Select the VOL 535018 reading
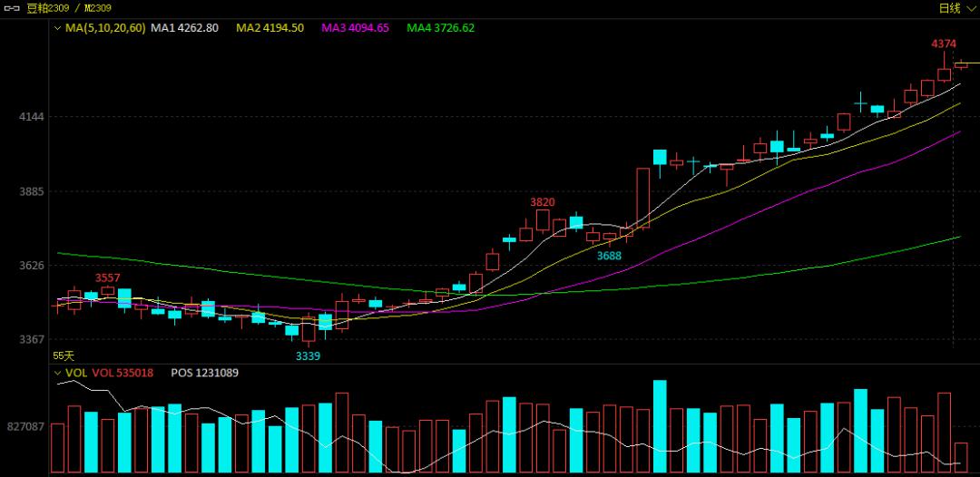 click(122, 373)
